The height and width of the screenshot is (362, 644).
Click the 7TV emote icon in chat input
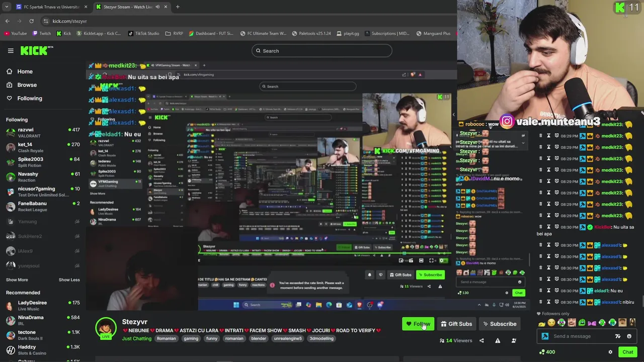click(618, 336)
